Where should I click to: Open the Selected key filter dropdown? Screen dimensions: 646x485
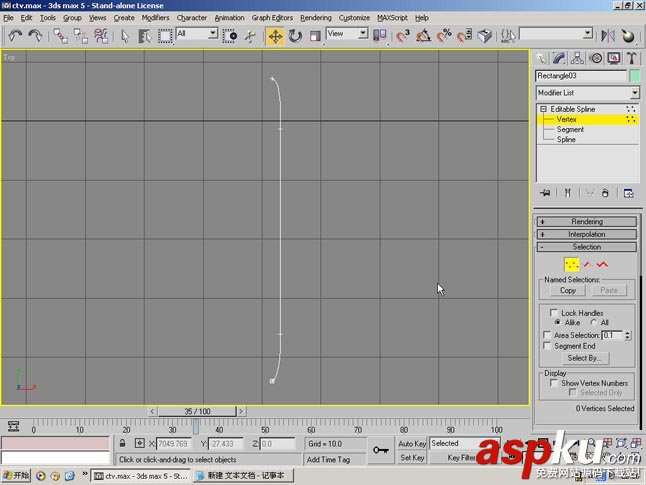tap(464, 443)
